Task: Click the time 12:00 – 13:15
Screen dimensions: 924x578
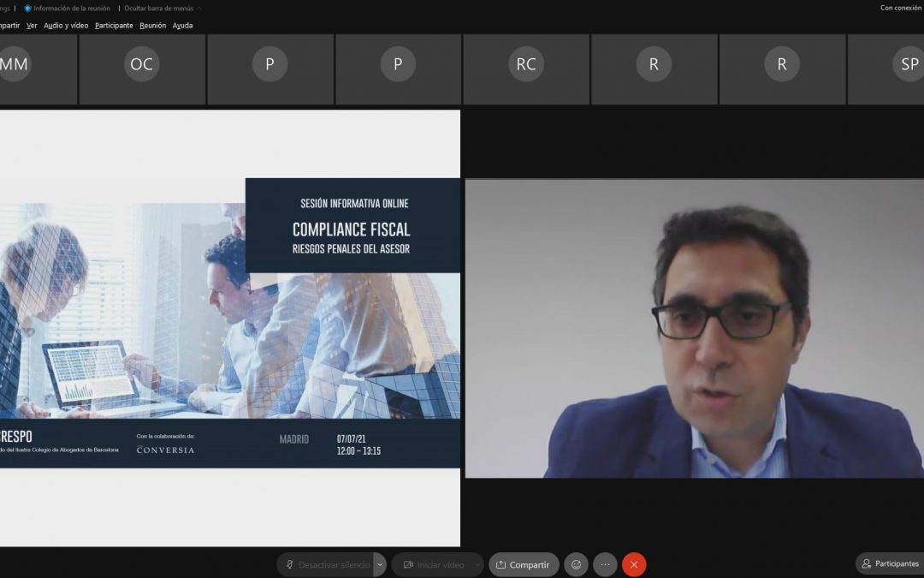Action: [x=358, y=451]
